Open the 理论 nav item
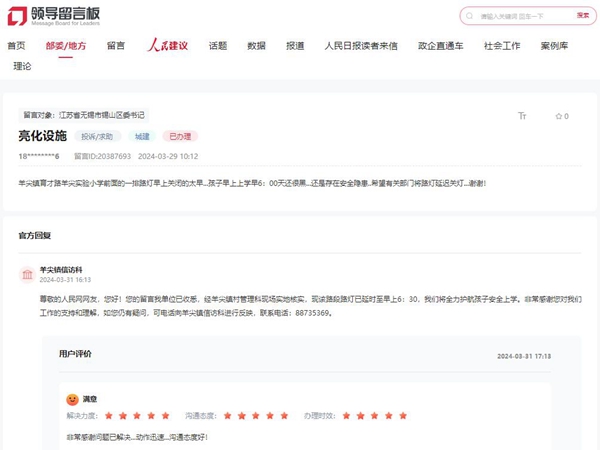Image resolution: width=600 pixels, height=450 pixels. point(22,66)
